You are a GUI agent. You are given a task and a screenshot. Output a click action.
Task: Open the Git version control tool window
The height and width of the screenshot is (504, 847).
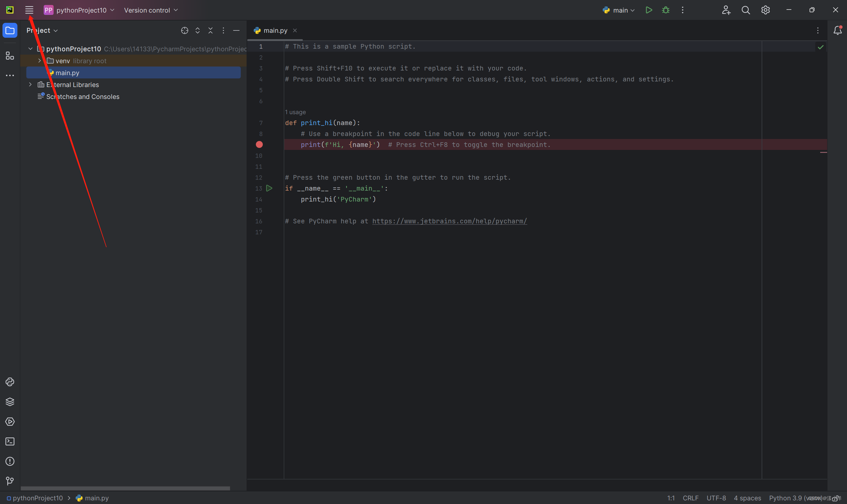(10, 481)
